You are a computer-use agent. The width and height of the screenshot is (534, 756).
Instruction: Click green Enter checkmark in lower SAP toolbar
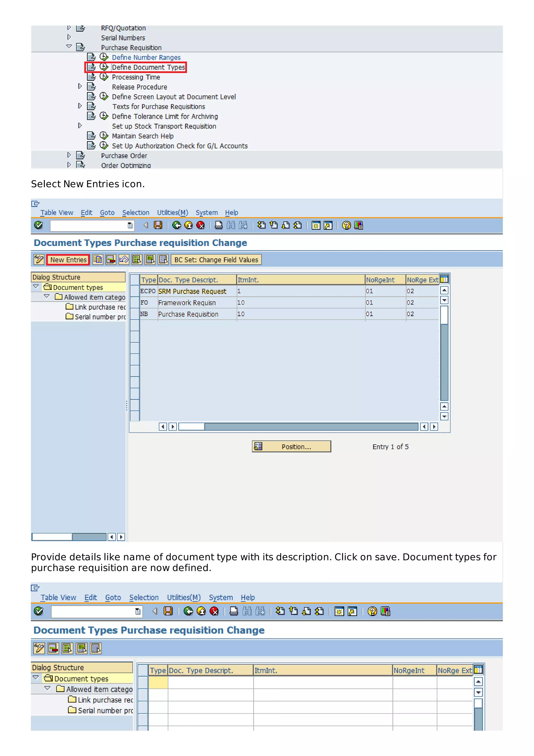[39, 611]
